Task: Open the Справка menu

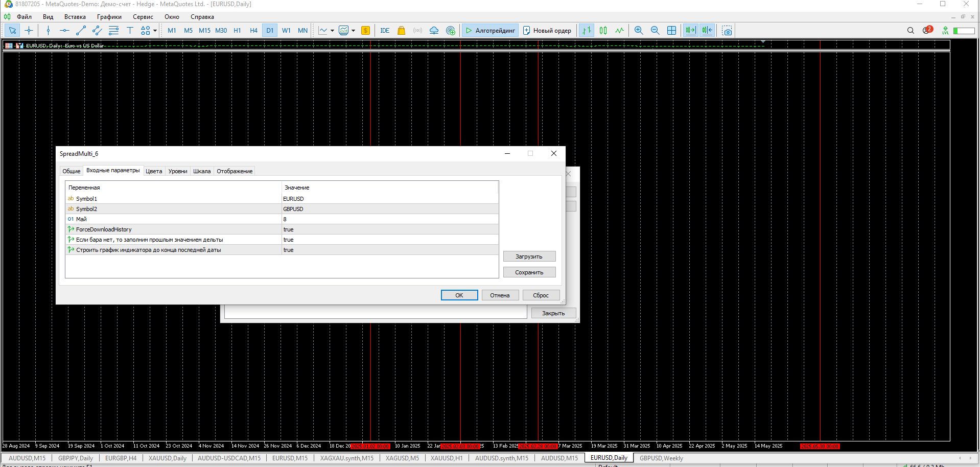Action: 202,17
